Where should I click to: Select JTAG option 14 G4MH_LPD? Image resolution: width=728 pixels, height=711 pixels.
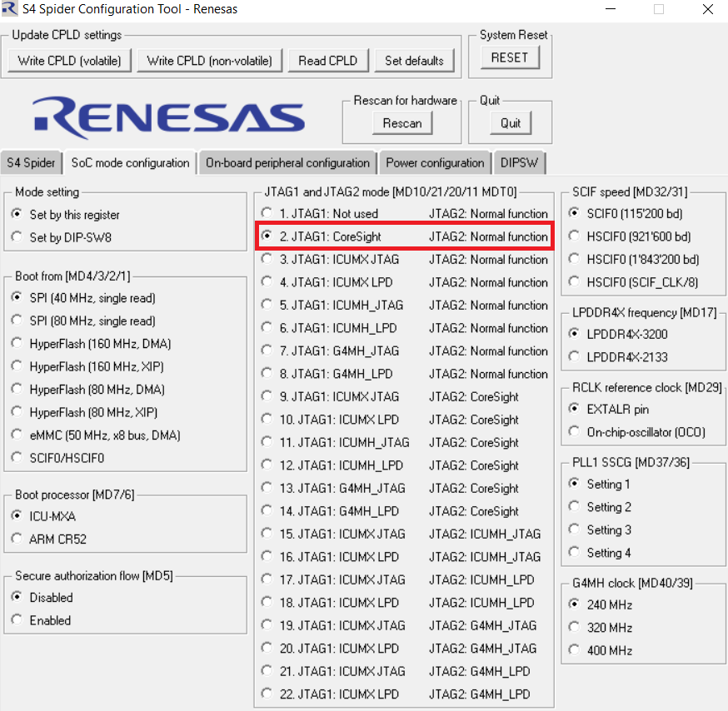[390, 511]
